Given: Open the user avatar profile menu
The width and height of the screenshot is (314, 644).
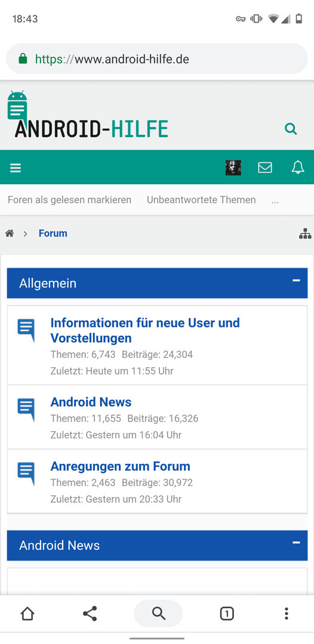Looking at the screenshot, I should click(233, 168).
